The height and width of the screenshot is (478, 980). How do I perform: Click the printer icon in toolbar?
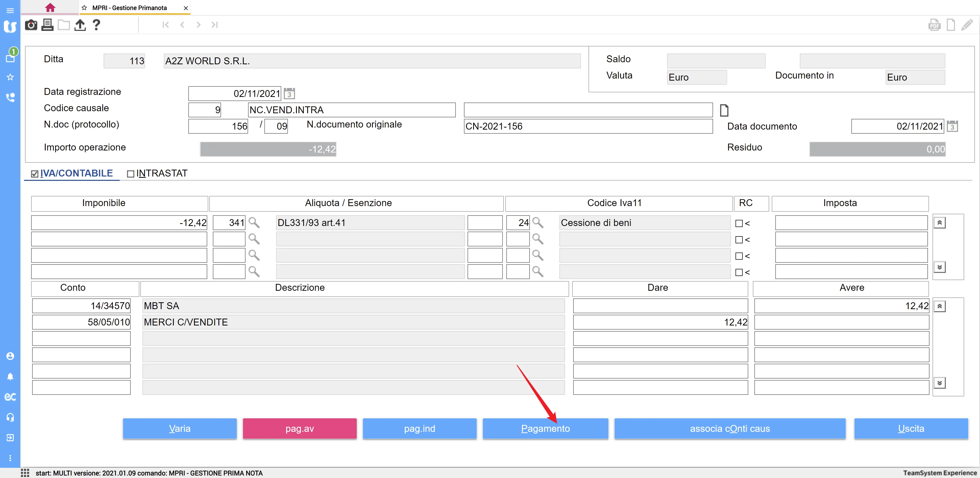coord(47,25)
